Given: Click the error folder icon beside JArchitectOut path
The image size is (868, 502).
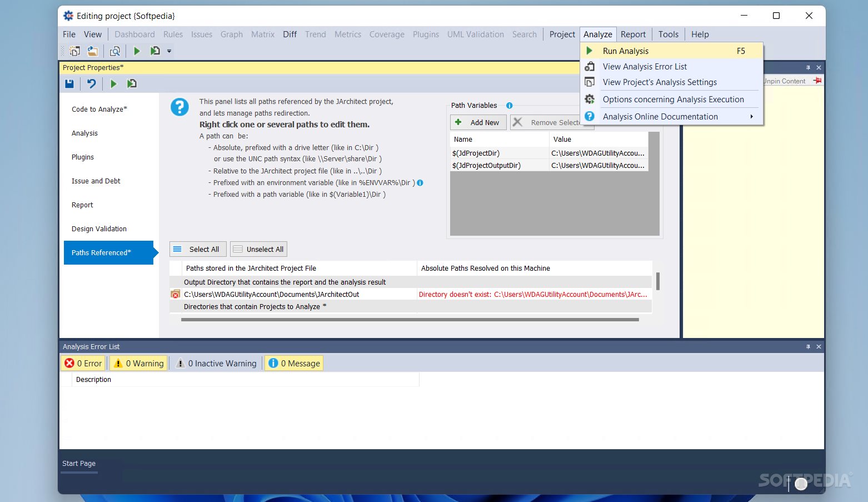Looking at the screenshot, I should click(176, 294).
